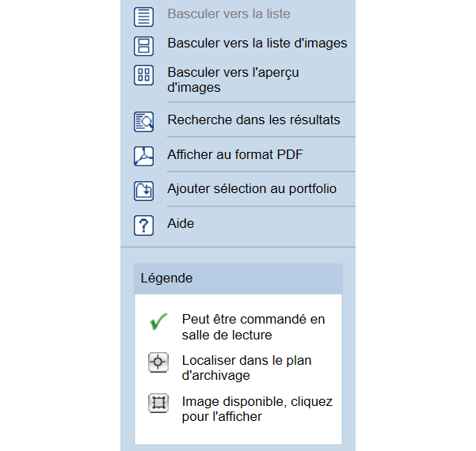Click the image available frame icon
The image size is (476, 451).
coord(158,403)
